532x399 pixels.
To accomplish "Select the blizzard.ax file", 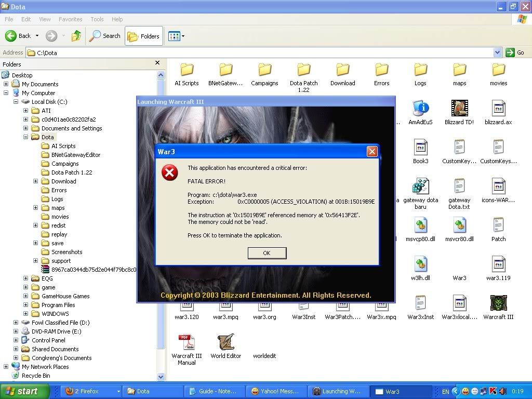I will click(498, 108).
